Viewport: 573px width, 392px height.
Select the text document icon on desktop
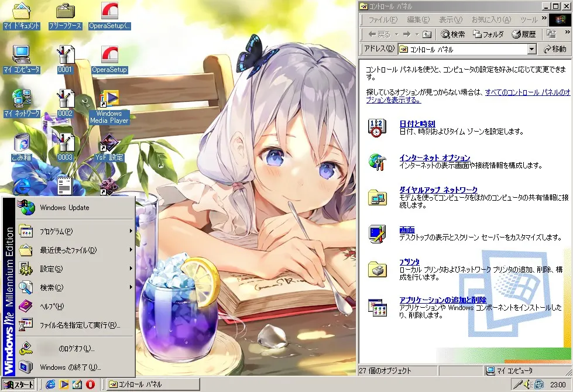pyautogui.click(x=65, y=185)
